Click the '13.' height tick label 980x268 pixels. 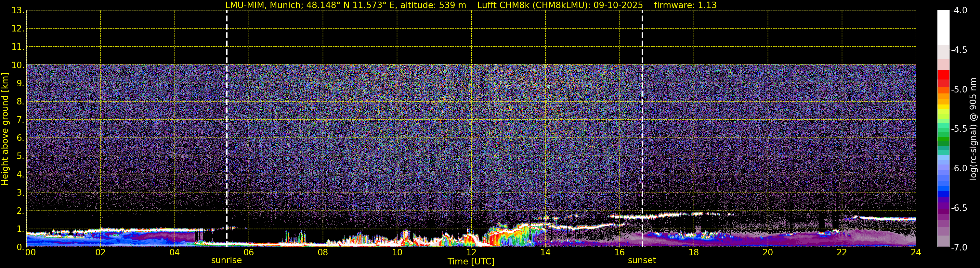tap(18, 11)
